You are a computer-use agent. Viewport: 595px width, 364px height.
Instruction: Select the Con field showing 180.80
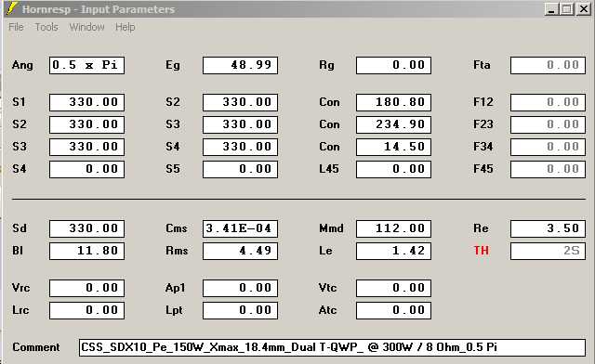pyautogui.click(x=393, y=102)
